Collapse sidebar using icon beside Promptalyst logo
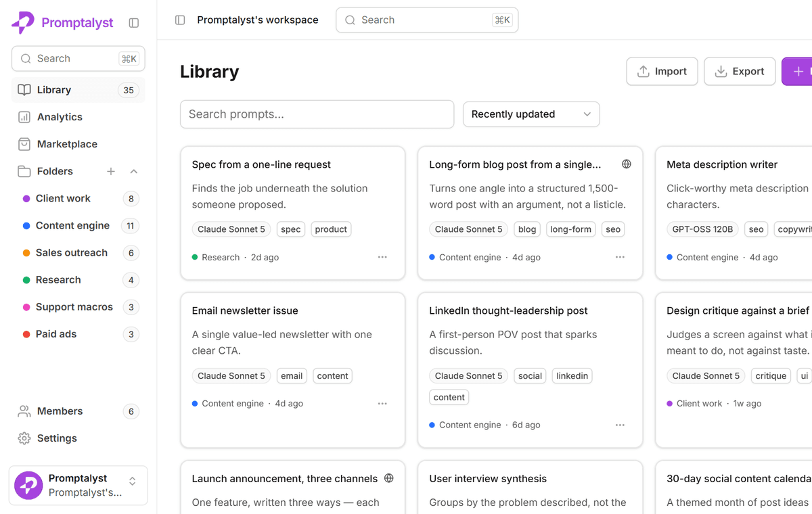The width and height of the screenshot is (812, 514). click(134, 23)
